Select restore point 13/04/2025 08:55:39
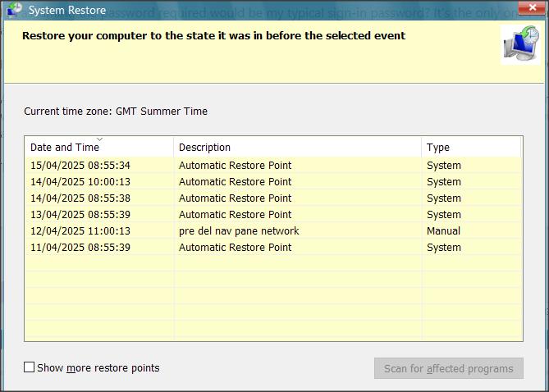 [273, 215]
